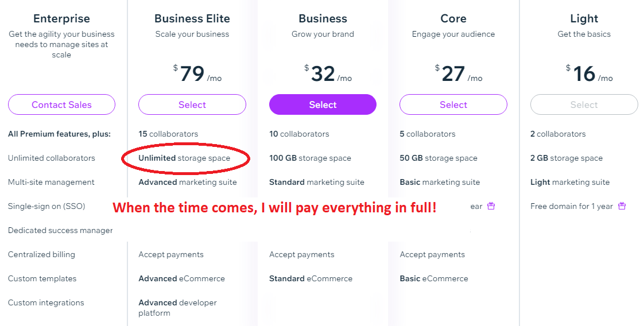Click Dedicated success manager item
This screenshot has width=644, height=326.
coord(60,230)
